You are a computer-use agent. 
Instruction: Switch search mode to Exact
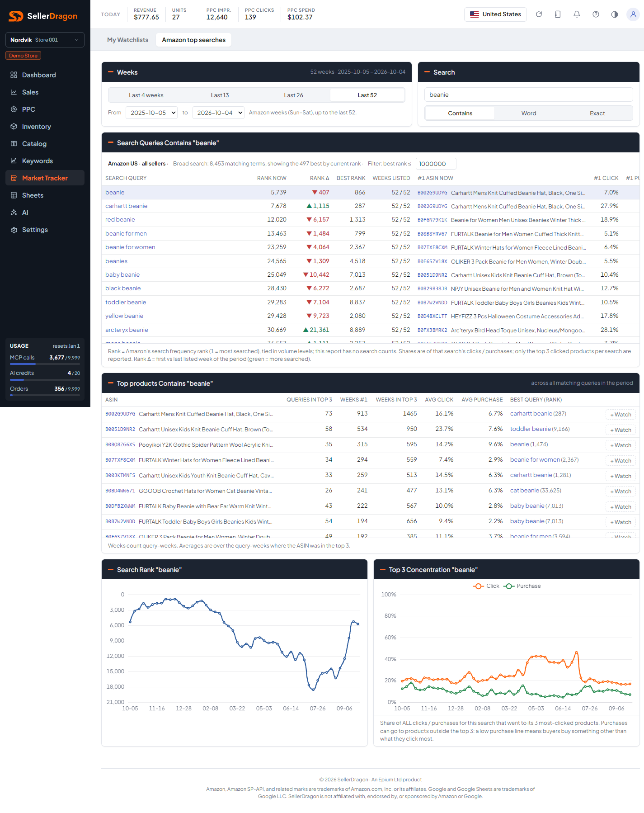(597, 113)
